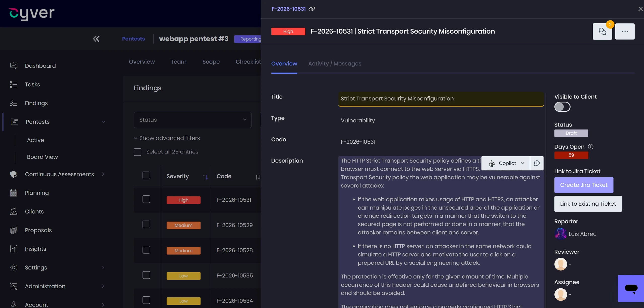The image size is (644, 308).
Task: Switch to Activity / Messages tab
Action: click(335, 64)
